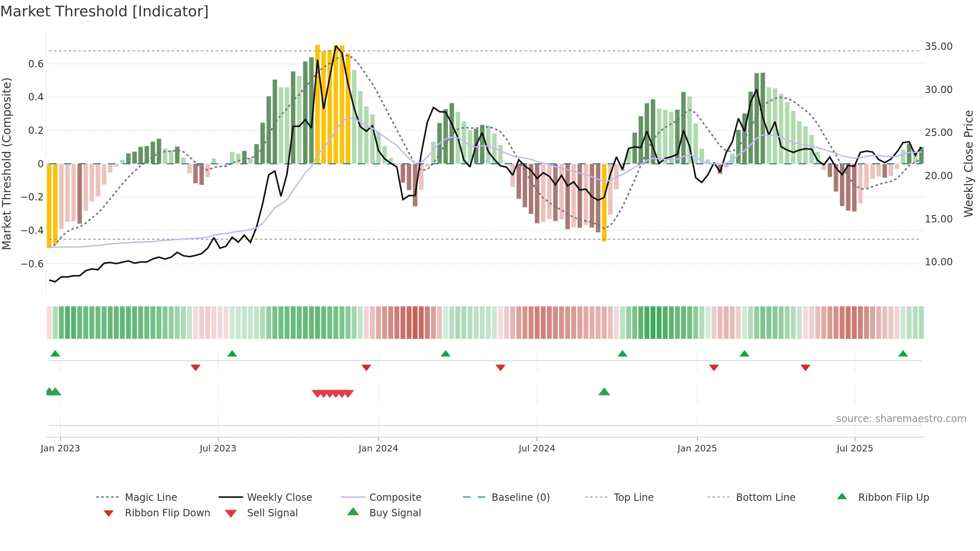Click Ribbon Flip Down marker in December 2023
980x551 pixels.
coord(366,368)
